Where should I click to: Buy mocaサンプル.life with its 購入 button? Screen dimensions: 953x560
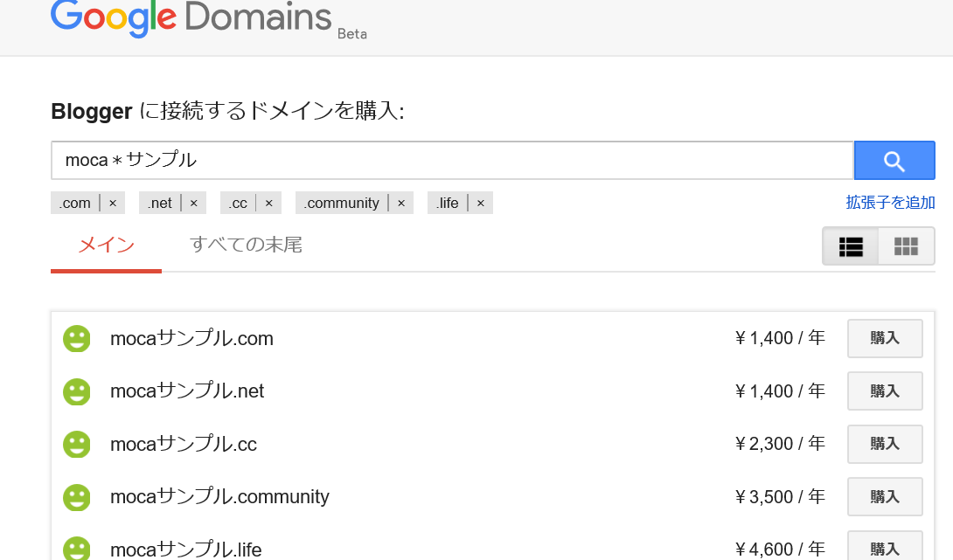[885, 547]
